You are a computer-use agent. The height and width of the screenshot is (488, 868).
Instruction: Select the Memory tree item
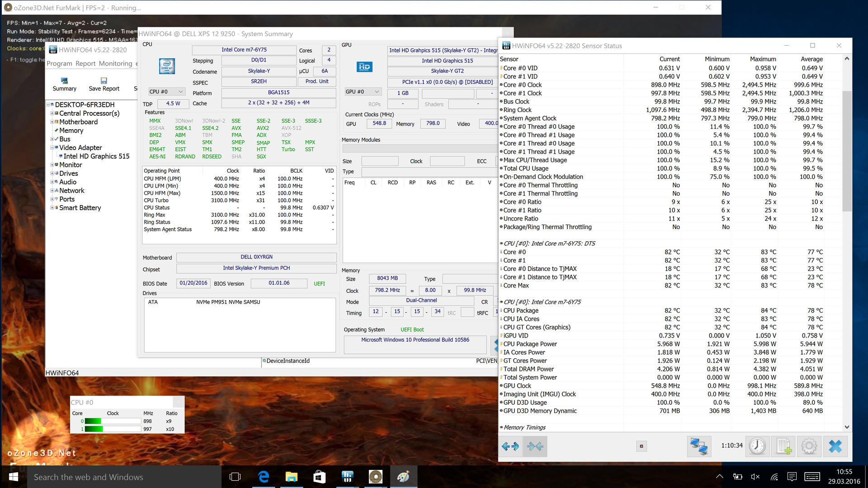[x=71, y=131]
